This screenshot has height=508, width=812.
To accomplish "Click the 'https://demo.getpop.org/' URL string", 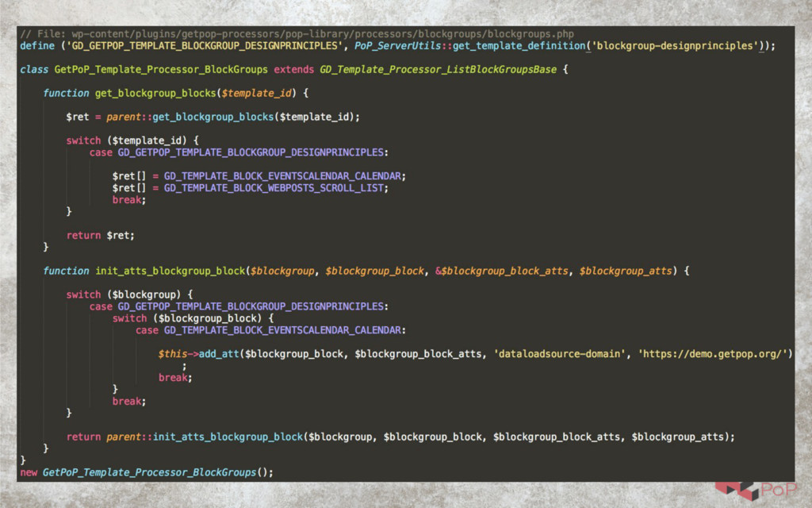I will [713, 354].
